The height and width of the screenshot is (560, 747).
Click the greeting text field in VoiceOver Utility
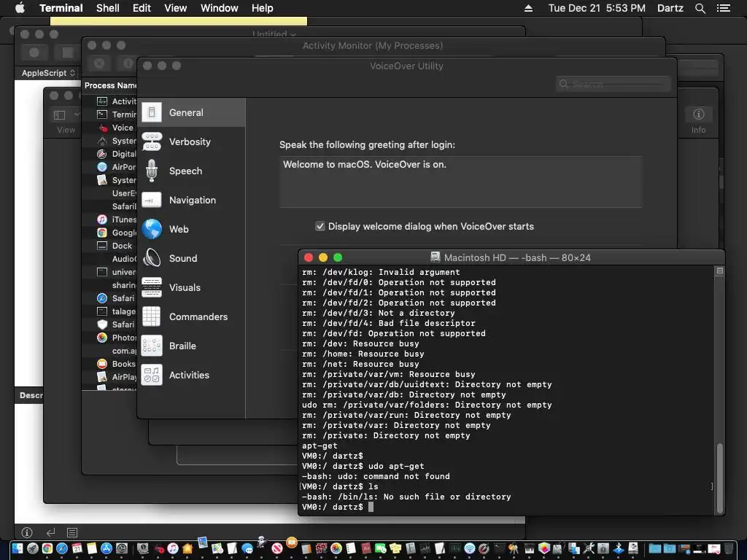point(461,182)
